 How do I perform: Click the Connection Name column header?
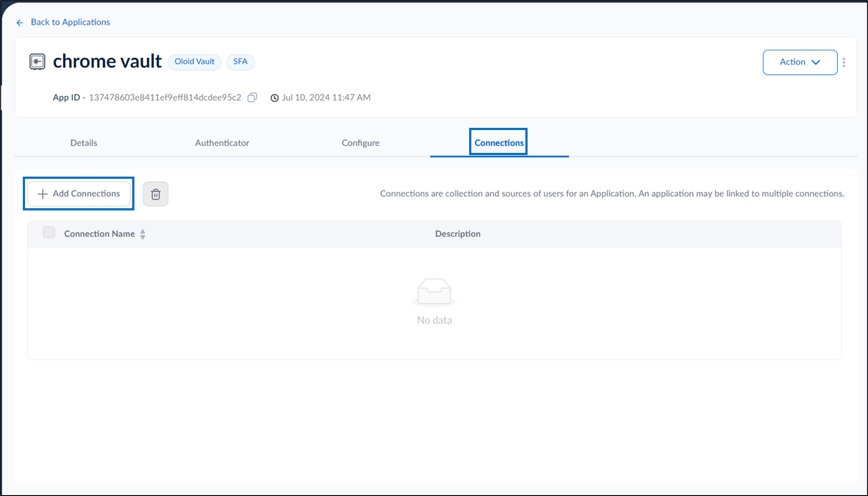99,234
